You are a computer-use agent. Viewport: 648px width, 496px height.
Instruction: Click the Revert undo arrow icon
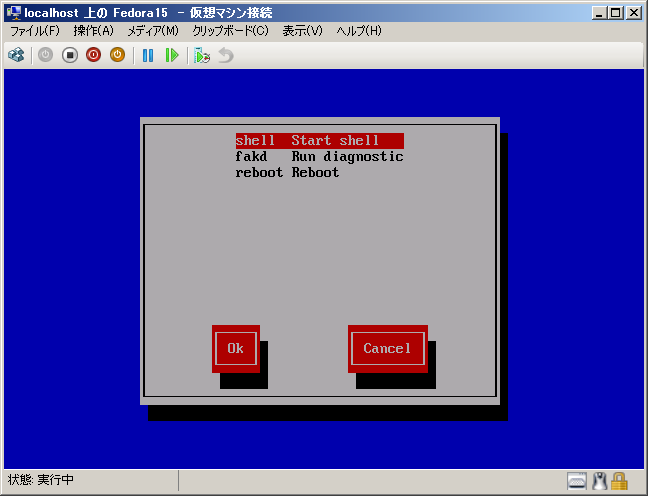[x=226, y=55]
